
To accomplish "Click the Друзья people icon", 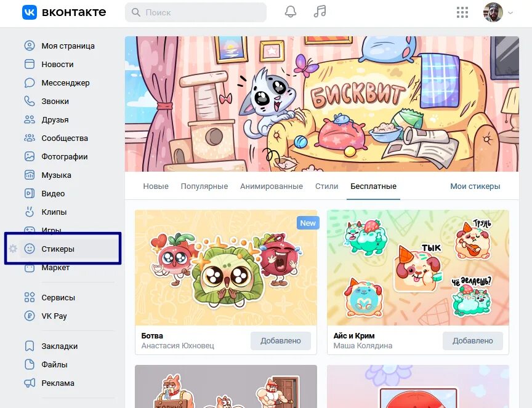I will click(30, 119).
